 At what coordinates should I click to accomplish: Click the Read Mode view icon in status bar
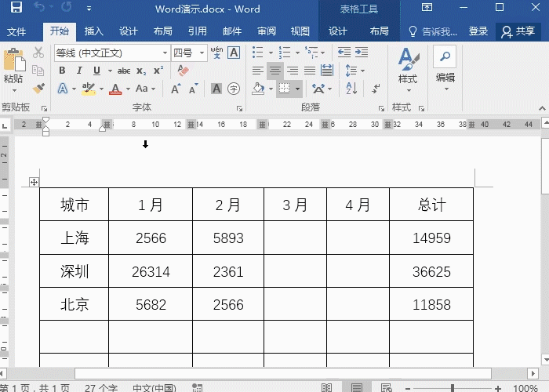coord(327,387)
